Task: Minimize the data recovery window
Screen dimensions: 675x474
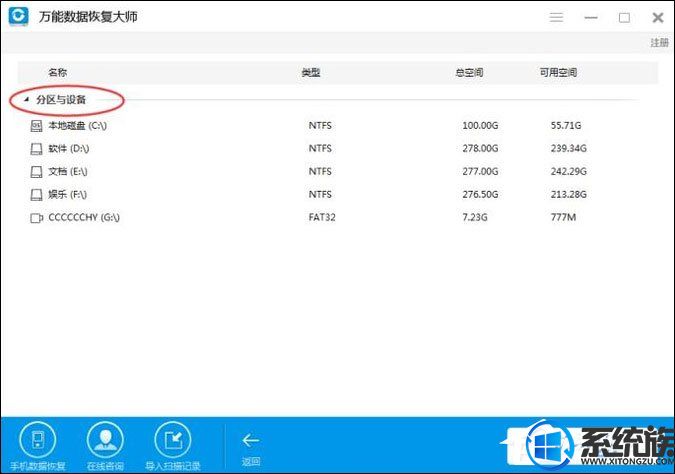Action: 591,18
